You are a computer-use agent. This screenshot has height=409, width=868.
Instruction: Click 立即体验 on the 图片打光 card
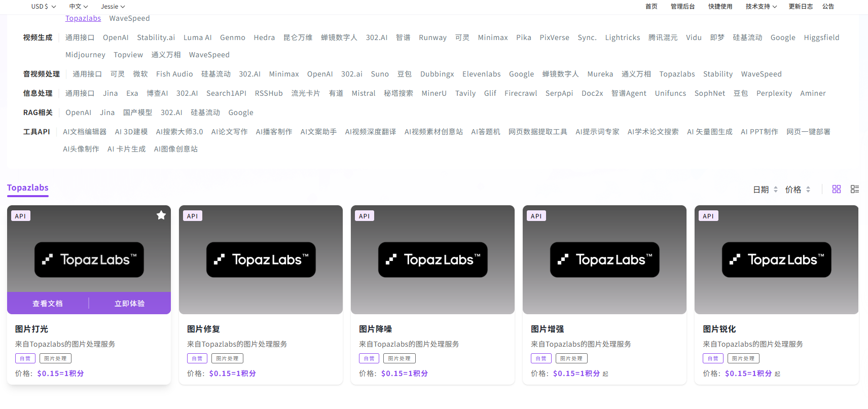[x=129, y=304]
